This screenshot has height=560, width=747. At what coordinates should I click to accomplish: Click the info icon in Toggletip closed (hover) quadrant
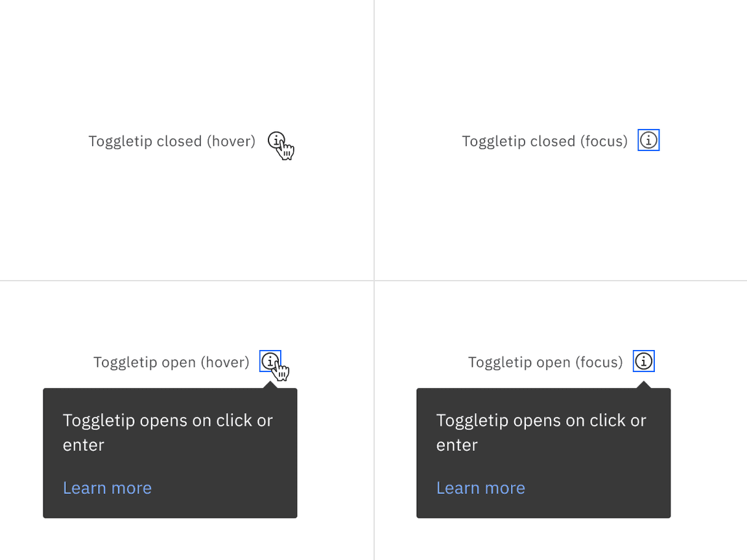click(278, 141)
